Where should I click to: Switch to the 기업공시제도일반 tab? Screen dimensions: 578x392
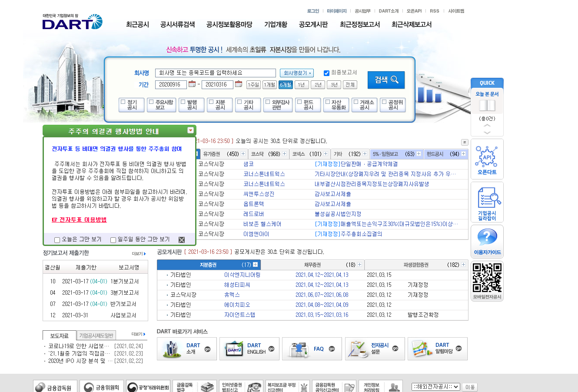[96, 336]
